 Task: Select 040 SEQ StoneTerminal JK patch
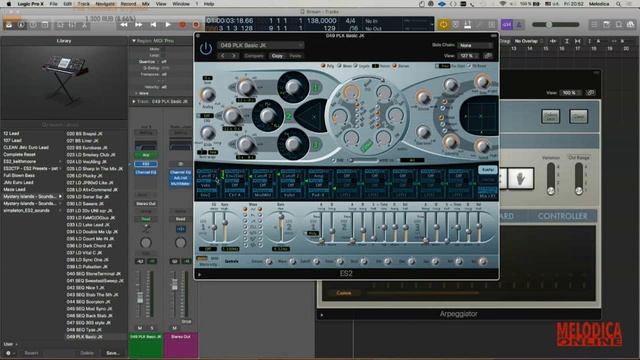(94, 274)
